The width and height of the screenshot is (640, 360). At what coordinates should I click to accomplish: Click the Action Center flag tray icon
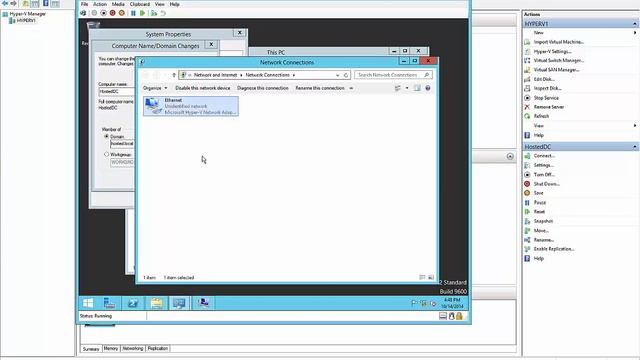(413, 303)
